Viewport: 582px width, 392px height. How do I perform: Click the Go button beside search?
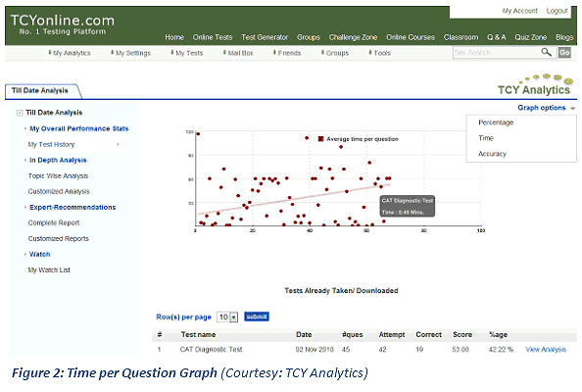coord(564,53)
